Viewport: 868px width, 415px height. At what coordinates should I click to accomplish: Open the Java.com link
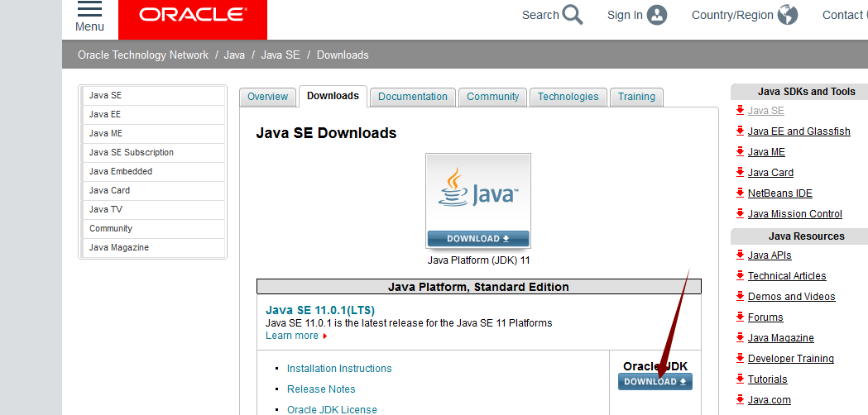coord(770,399)
